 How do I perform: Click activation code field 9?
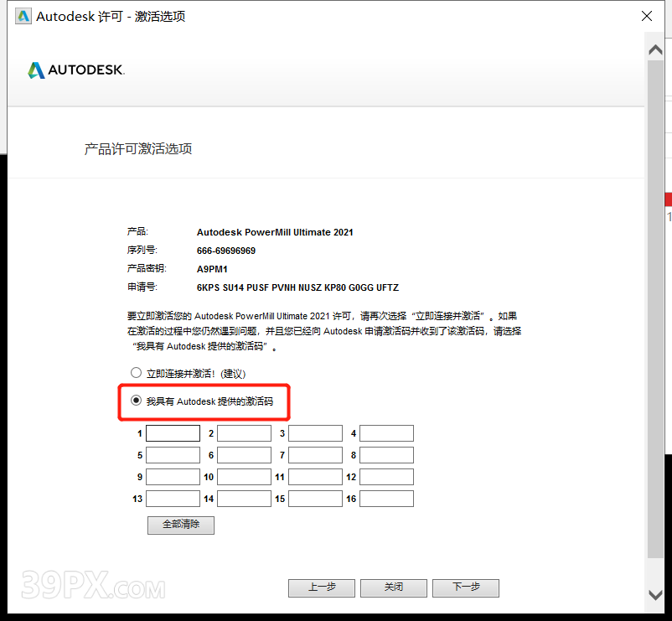click(x=173, y=477)
